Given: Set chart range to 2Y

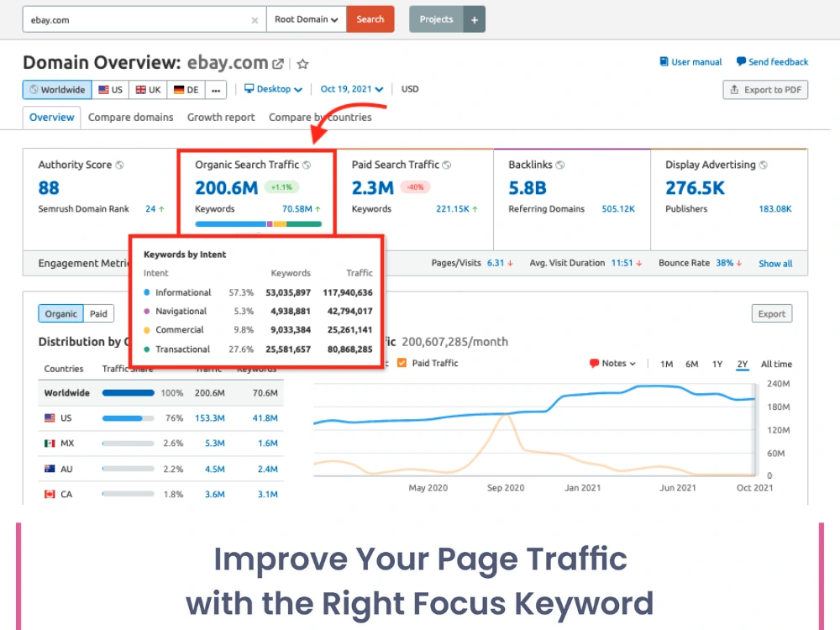Looking at the screenshot, I should (742, 365).
